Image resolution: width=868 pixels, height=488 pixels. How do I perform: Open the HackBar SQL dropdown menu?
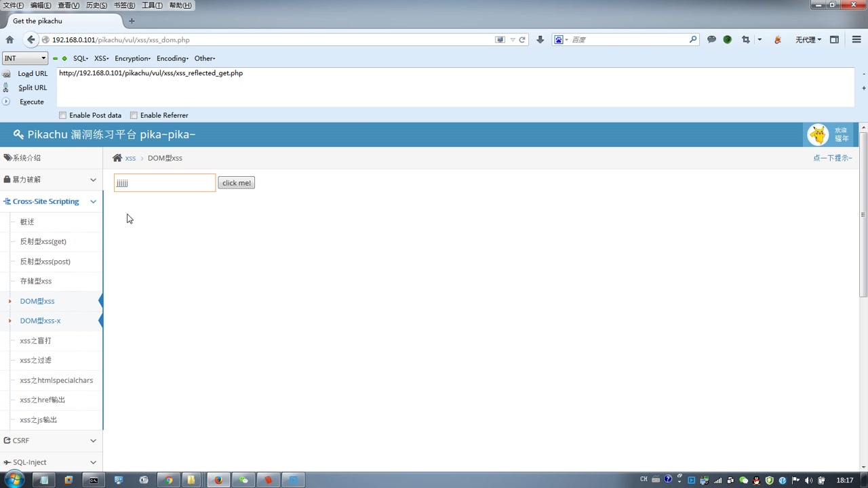[x=81, y=58]
